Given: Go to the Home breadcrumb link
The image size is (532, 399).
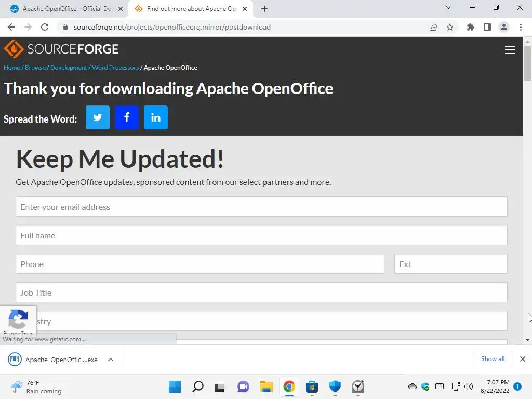Looking at the screenshot, I should coord(12,68).
